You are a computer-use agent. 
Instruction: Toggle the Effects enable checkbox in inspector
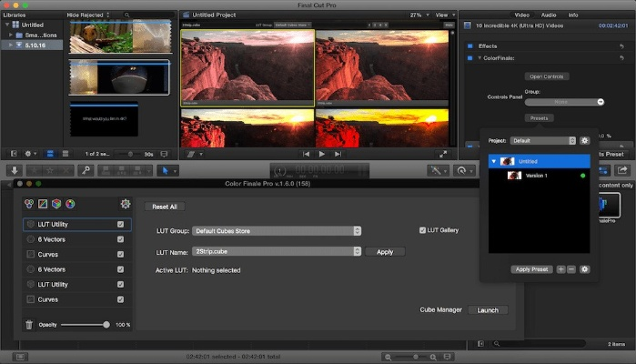(x=469, y=45)
